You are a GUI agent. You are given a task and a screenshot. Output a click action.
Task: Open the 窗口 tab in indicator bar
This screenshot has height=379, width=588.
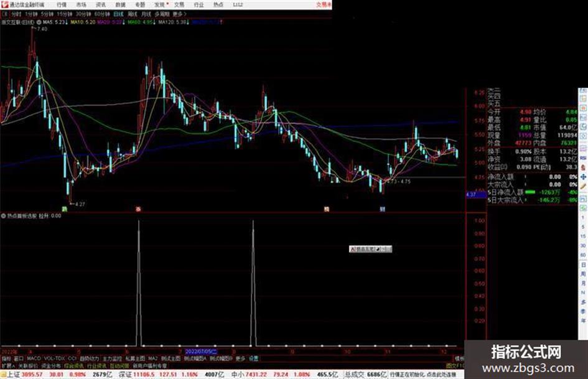click(x=19, y=358)
